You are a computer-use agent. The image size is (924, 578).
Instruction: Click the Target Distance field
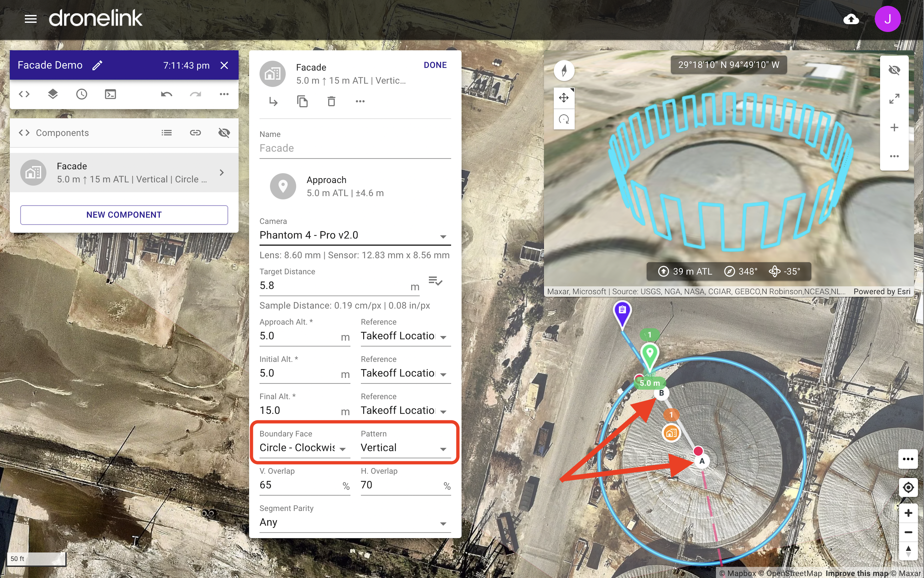pyautogui.click(x=339, y=286)
